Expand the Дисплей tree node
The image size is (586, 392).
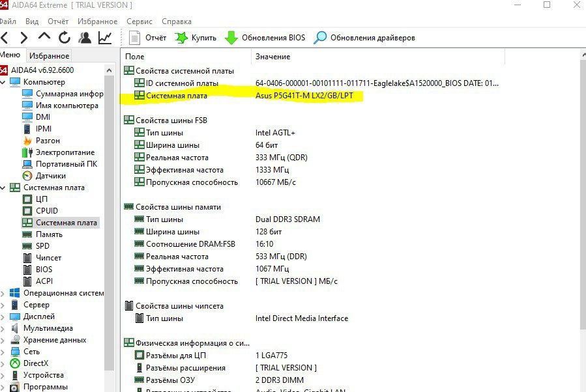tap(3, 316)
